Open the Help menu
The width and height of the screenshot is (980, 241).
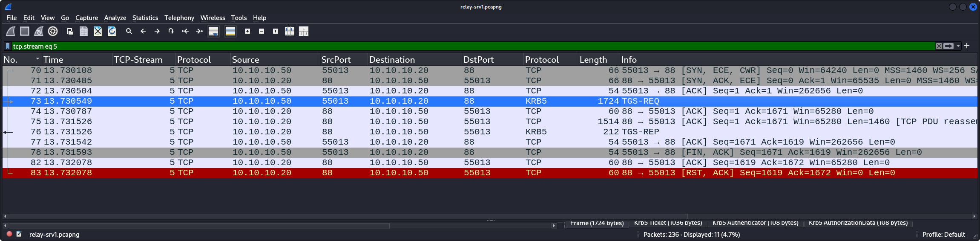(x=259, y=17)
